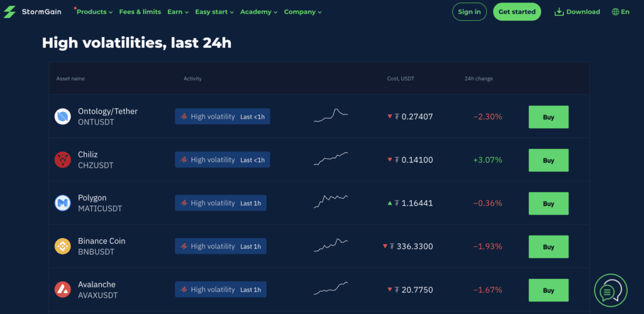The width and height of the screenshot is (644, 314).
Task: Expand the Easy start dropdown menu
Action: pyautogui.click(x=214, y=12)
